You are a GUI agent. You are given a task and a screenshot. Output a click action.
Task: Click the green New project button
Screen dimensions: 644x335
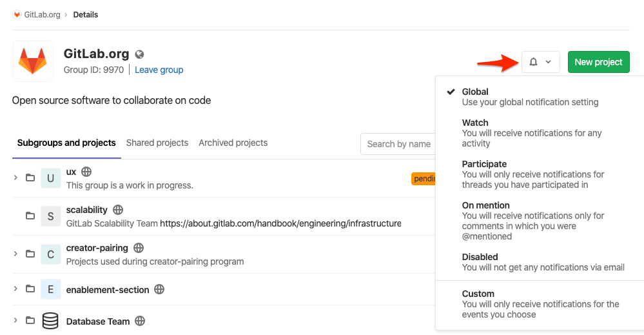(598, 62)
